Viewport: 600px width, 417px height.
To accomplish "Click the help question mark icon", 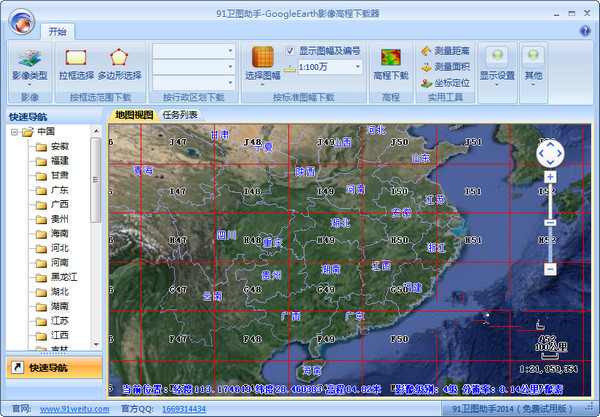I will [584, 31].
